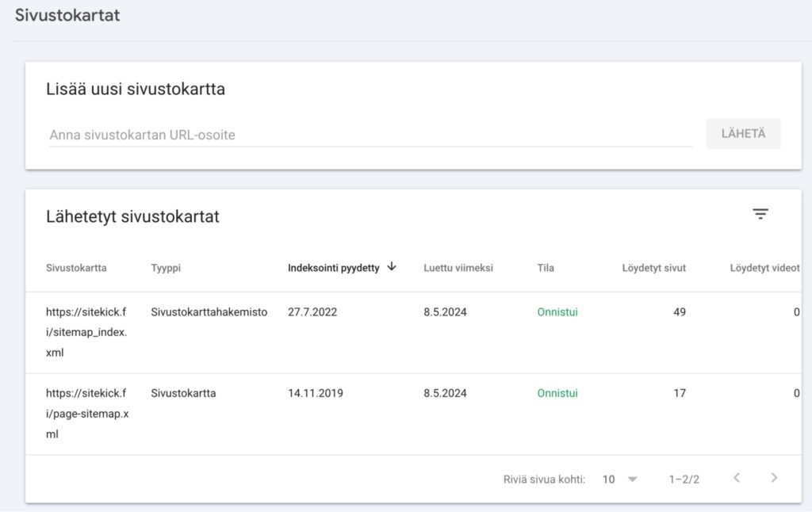Sort by Luettu viimeksi column header
The height and width of the screenshot is (512, 812).
(x=458, y=268)
